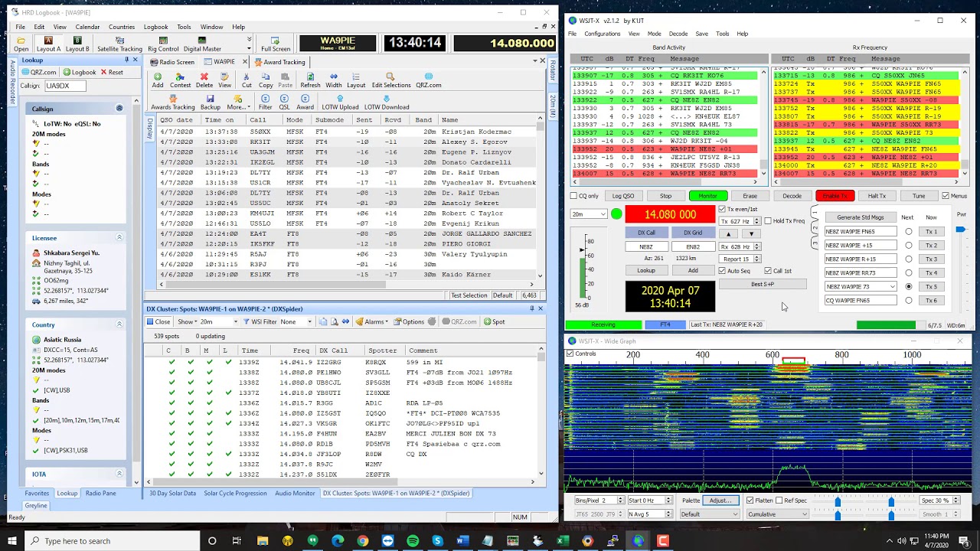
Task: Click the Width toolbar icon
Action: click(x=334, y=80)
